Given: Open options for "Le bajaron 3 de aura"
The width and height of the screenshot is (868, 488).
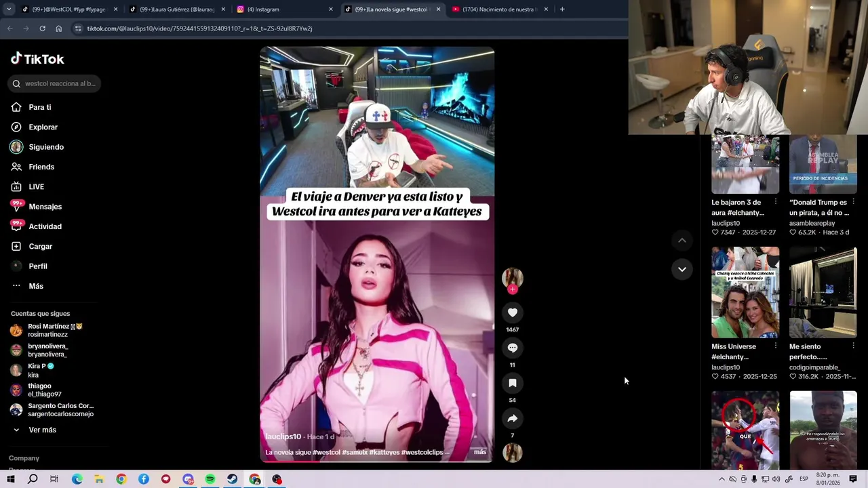Looking at the screenshot, I should 776,202.
